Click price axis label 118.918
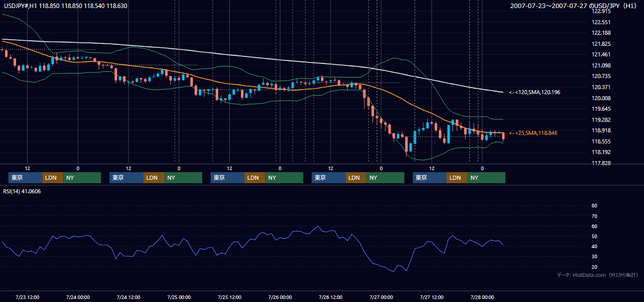The height and width of the screenshot is (302, 644). [x=601, y=130]
